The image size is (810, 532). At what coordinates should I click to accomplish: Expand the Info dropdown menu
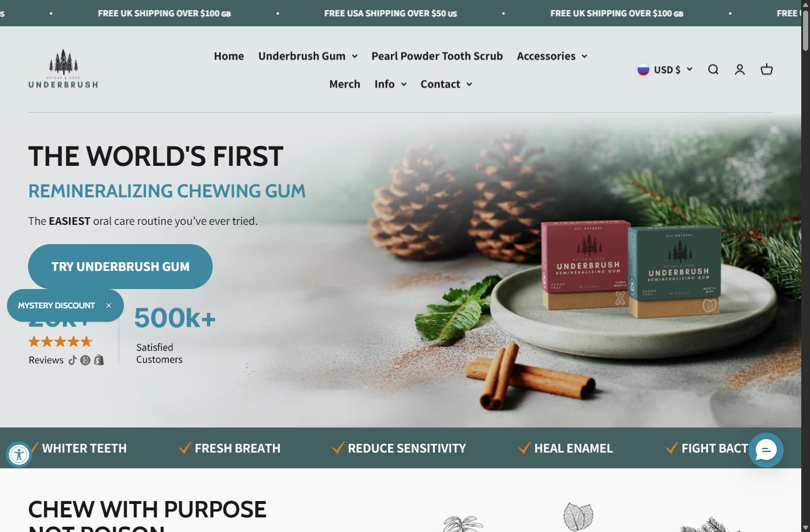(390, 84)
